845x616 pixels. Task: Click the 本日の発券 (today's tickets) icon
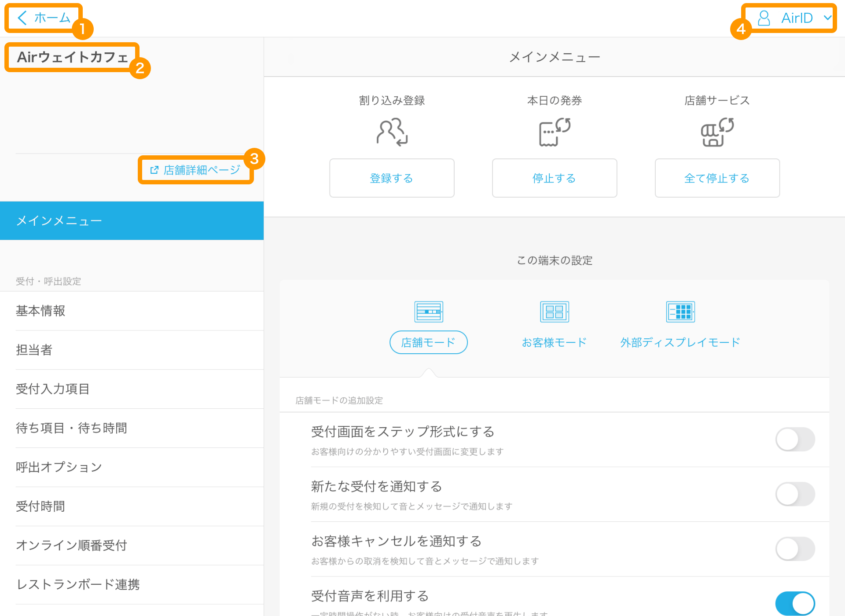coord(555,131)
